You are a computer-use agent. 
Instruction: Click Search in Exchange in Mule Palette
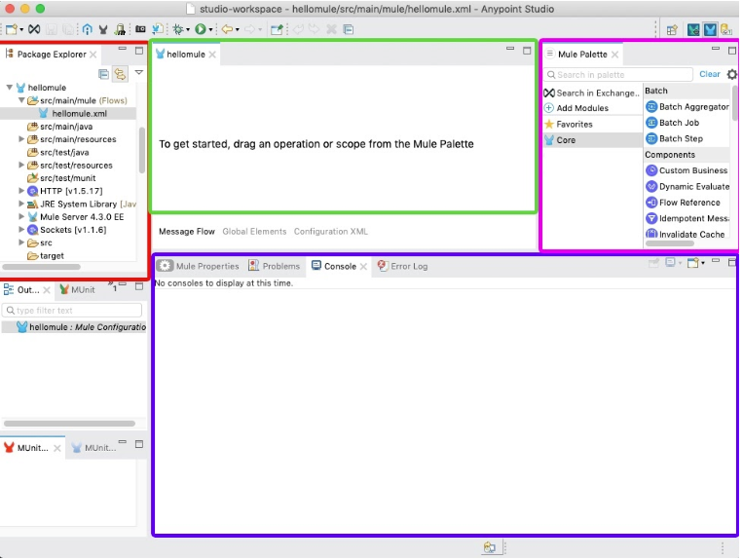click(x=592, y=93)
